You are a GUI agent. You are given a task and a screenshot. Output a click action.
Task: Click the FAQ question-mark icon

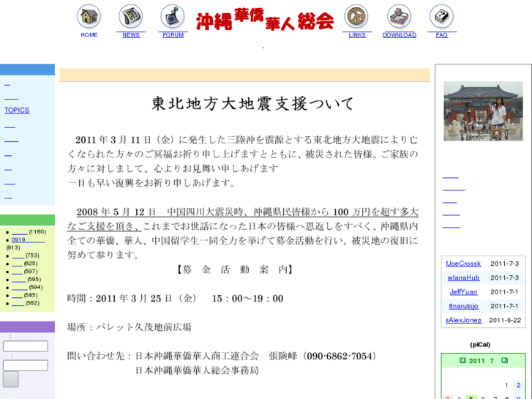point(441,16)
